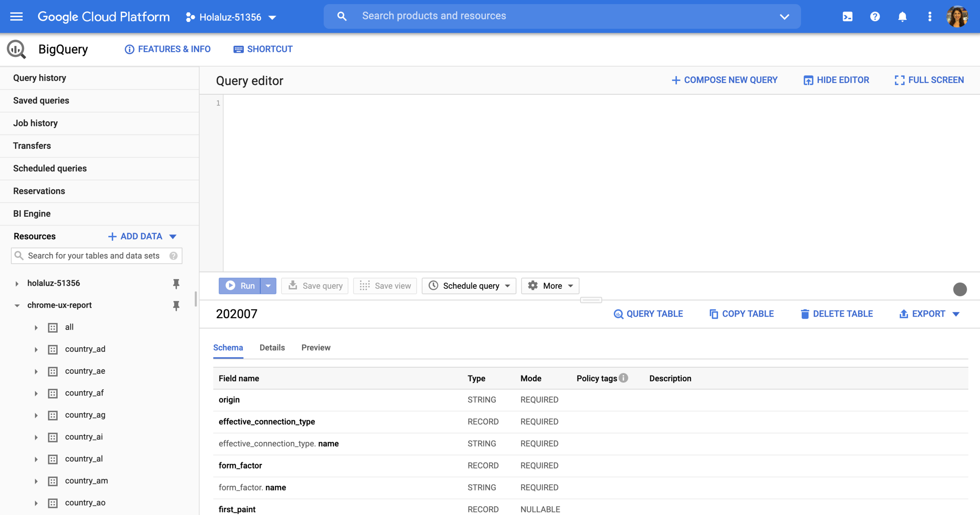Click Compose New Query
The width and height of the screenshot is (980, 515).
point(724,80)
